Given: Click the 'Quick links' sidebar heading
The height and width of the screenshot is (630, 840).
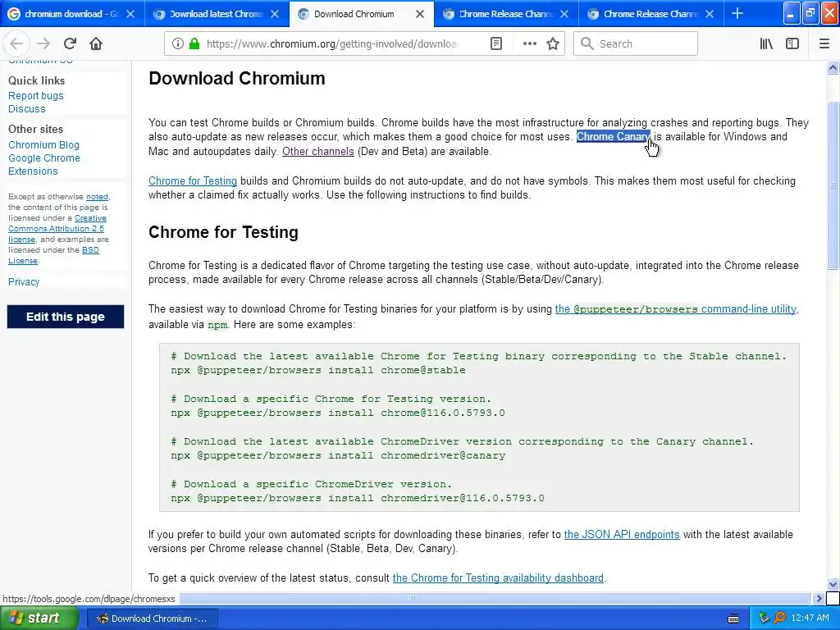Looking at the screenshot, I should coord(36,80).
